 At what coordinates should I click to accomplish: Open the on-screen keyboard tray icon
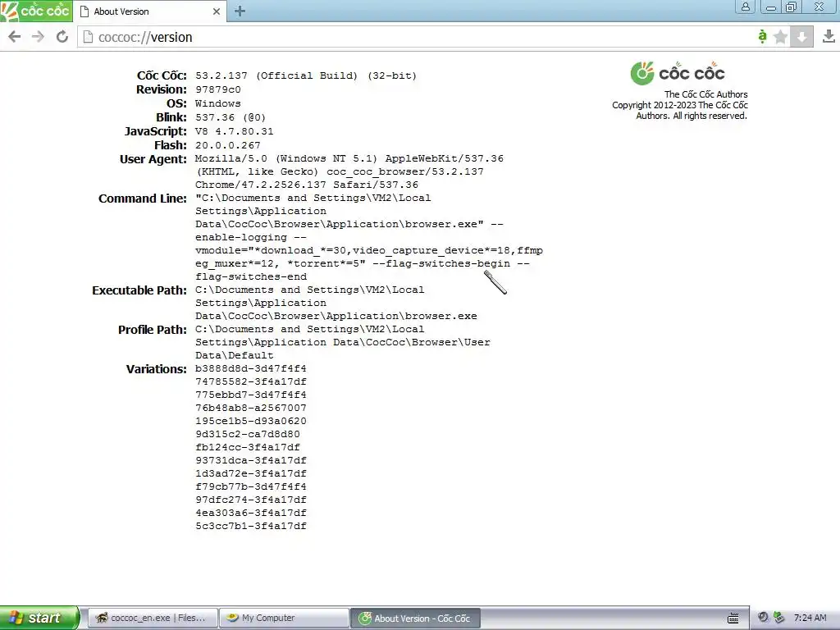click(733, 619)
